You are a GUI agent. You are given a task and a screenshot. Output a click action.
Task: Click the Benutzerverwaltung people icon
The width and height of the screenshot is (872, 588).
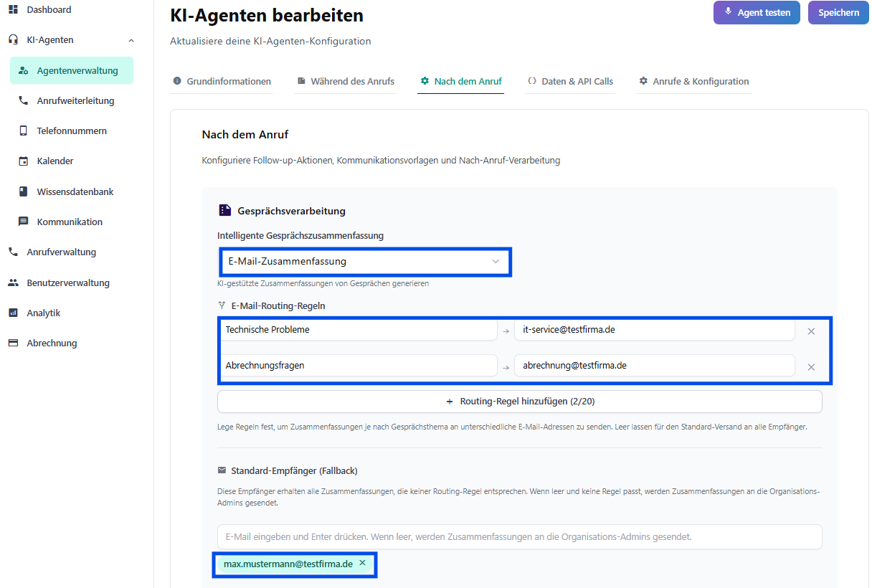pos(13,283)
